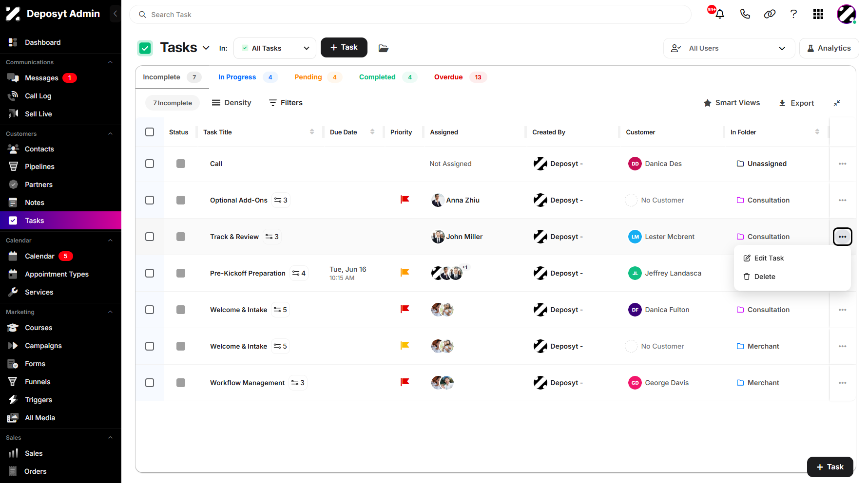The image size is (868, 483).
Task: Switch to the Overdue tab
Action: [460, 77]
